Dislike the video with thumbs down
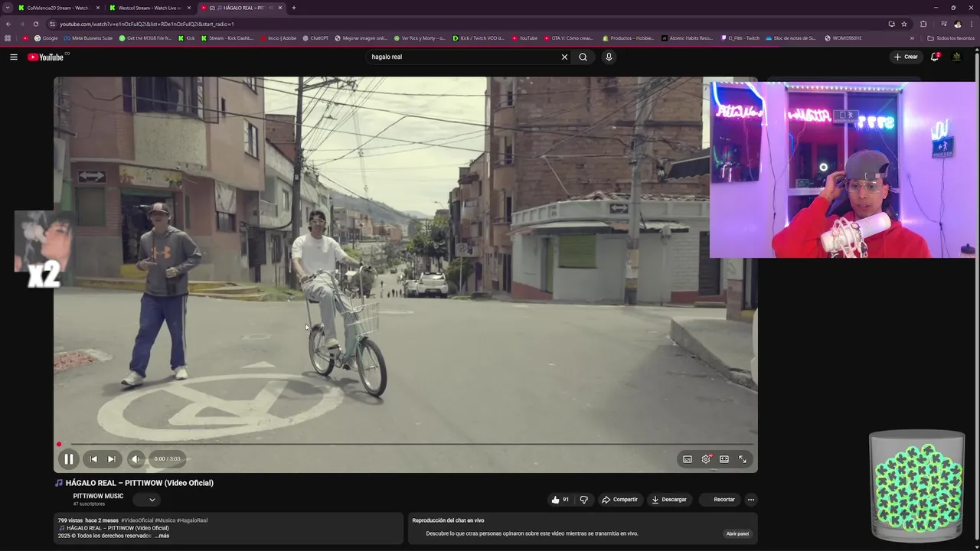980x551 pixels. coord(583,500)
